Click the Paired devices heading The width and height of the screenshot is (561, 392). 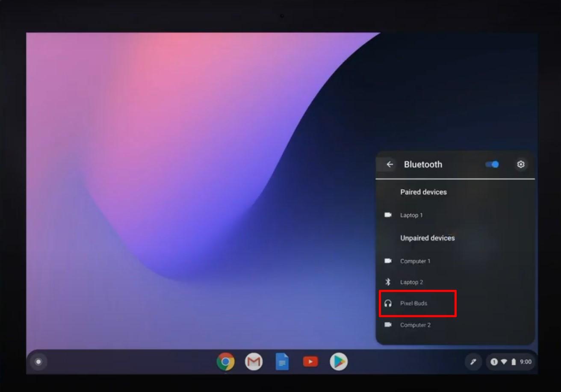coord(423,192)
